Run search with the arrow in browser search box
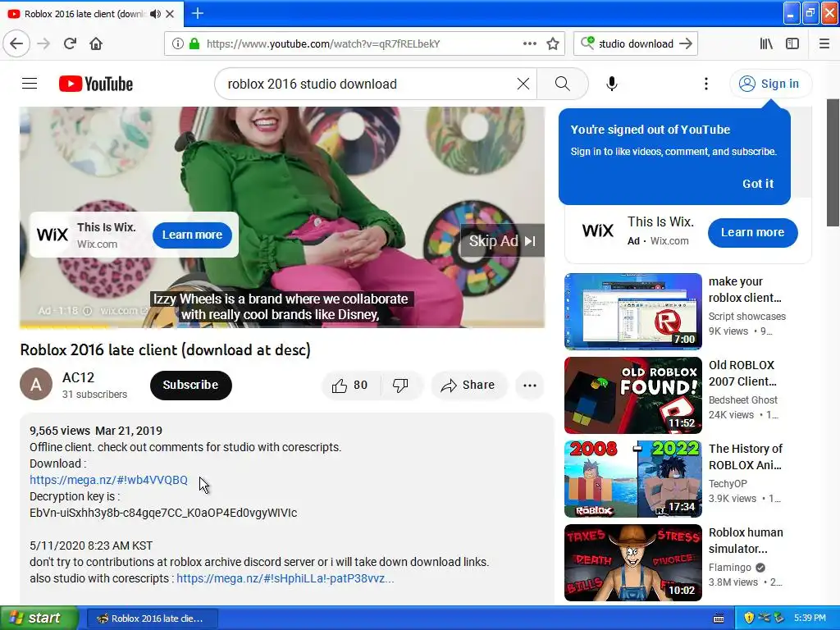The image size is (840, 630). pyautogui.click(x=686, y=43)
